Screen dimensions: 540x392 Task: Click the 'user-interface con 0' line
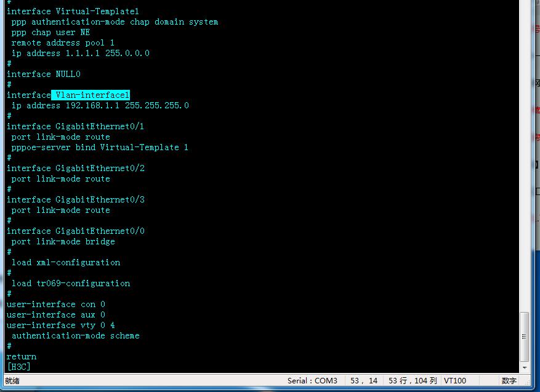(x=56, y=304)
